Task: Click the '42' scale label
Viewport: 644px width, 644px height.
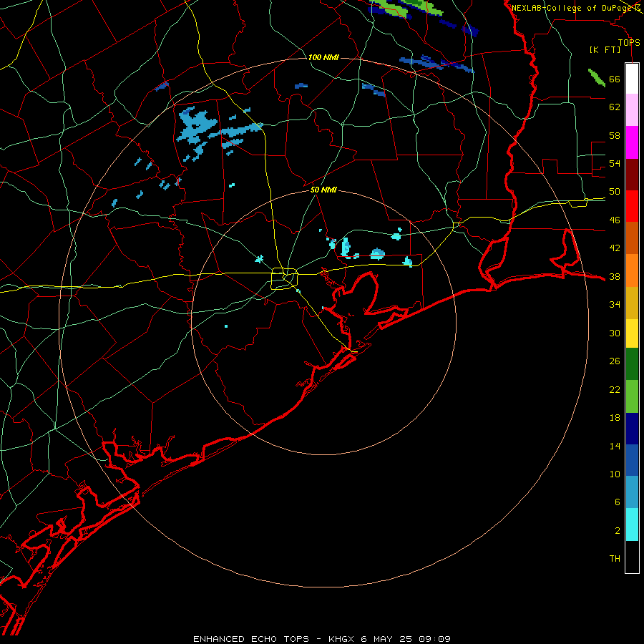Action: (x=615, y=248)
